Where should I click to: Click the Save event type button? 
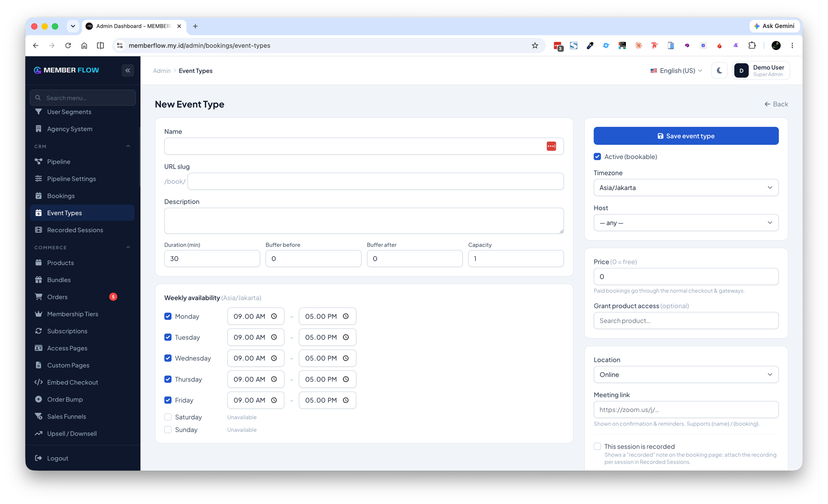pyautogui.click(x=686, y=136)
